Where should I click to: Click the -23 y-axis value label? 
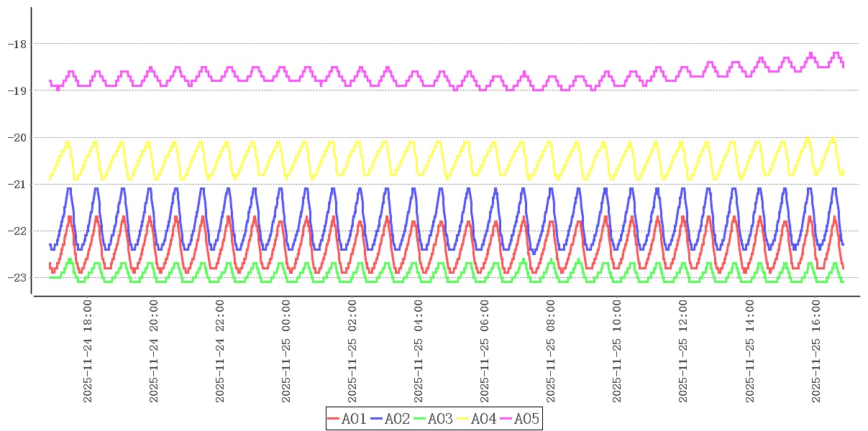pos(17,278)
